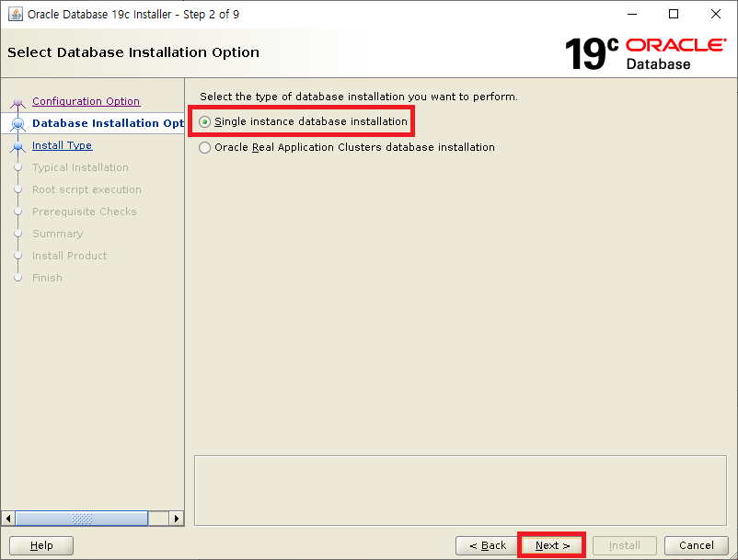Click the sidebar scrollbar right arrow

[x=176, y=519]
